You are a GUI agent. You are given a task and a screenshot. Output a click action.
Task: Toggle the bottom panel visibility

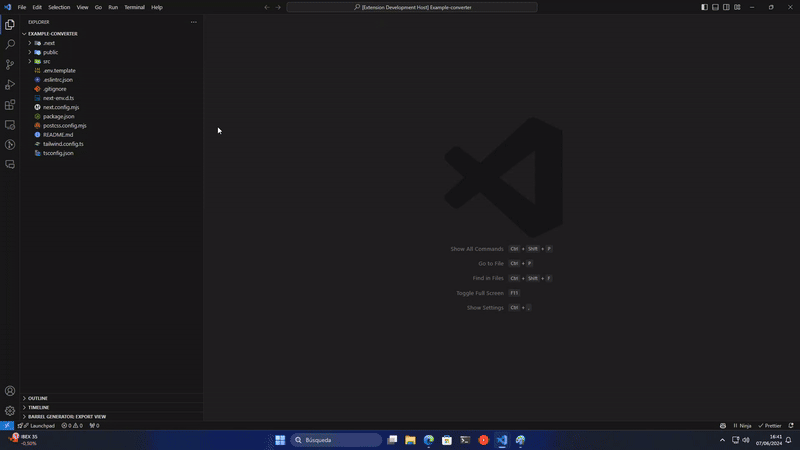715,7
